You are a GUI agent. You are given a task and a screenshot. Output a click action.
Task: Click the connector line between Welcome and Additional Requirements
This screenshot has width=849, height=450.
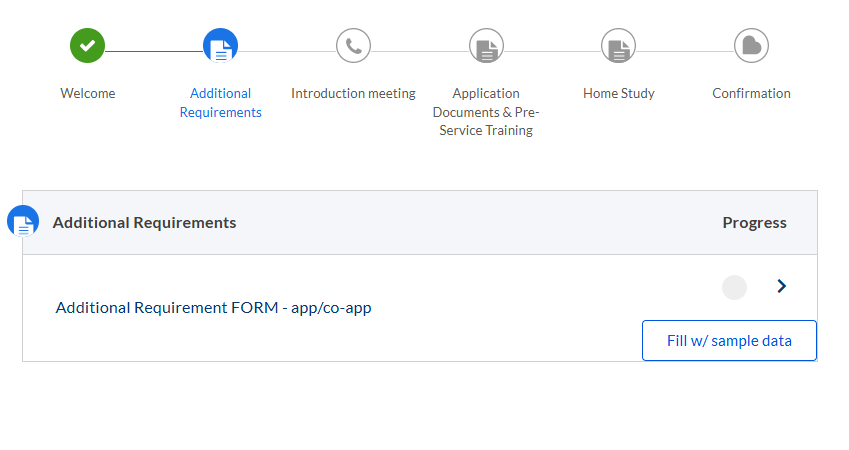pyautogui.click(x=153, y=51)
